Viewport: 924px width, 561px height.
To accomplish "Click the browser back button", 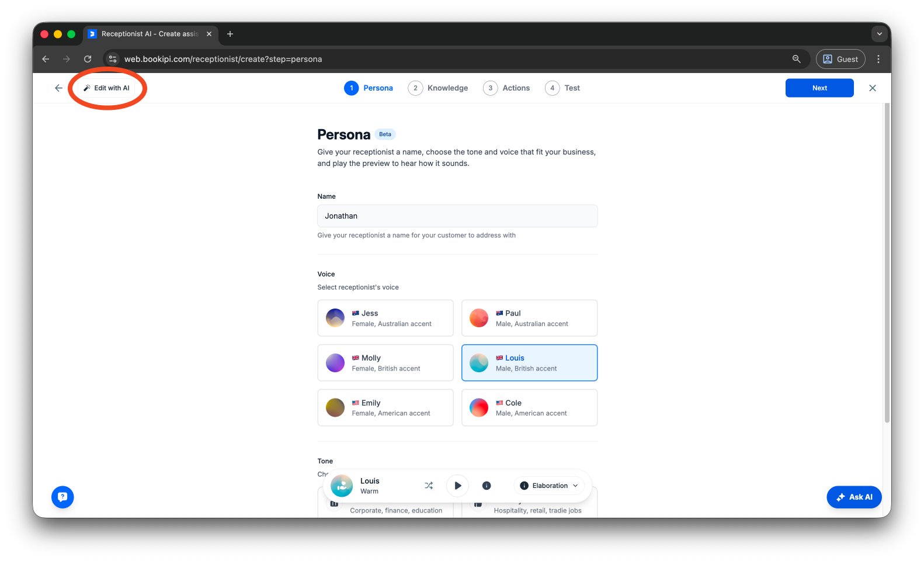I will click(x=46, y=59).
